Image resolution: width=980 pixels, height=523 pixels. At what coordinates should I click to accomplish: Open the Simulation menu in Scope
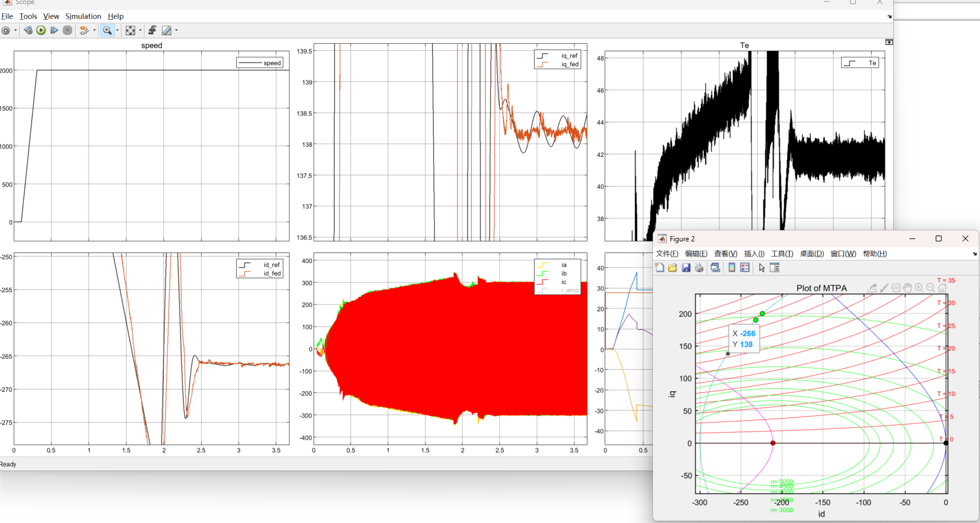[83, 16]
